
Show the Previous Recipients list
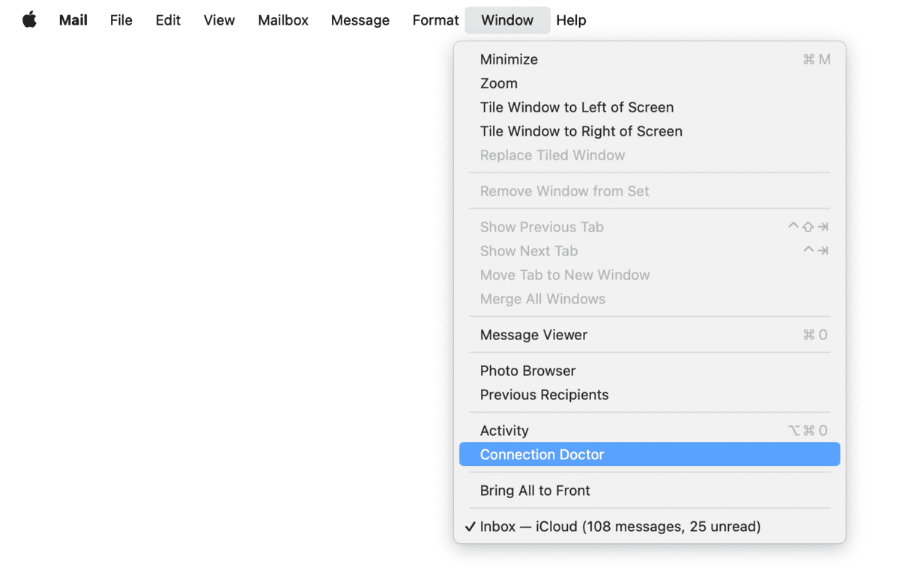[x=545, y=395]
